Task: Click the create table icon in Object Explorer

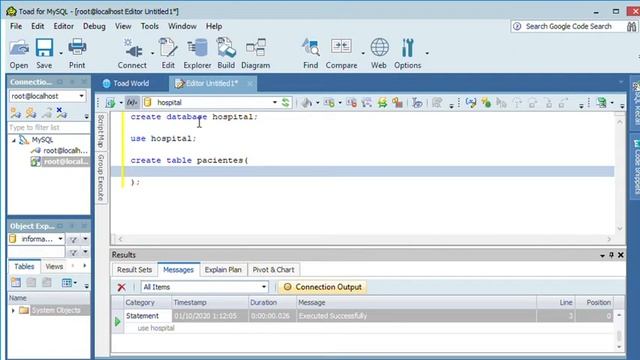Action: click(16, 282)
